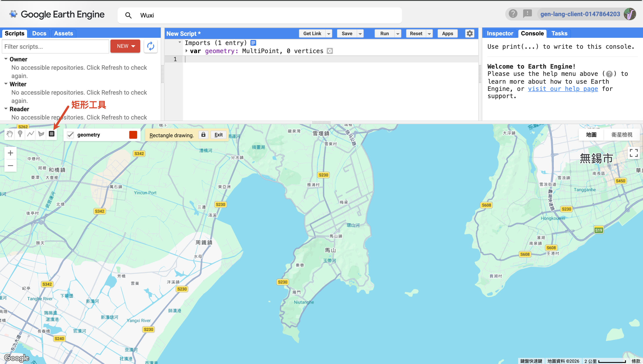Image resolution: width=643 pixels, height=364 pixels.
Task: Switch to the Scripts tab
Action: (14, 33)
